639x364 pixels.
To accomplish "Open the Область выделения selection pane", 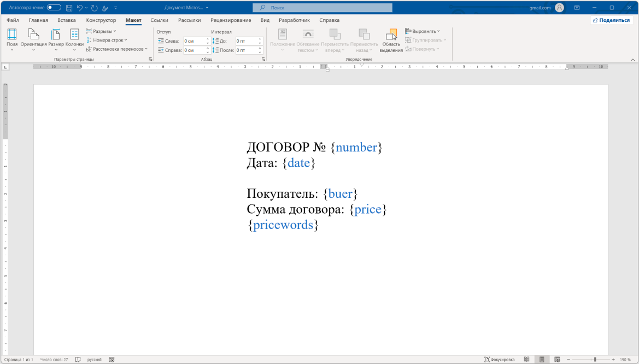I will [391, 39].
